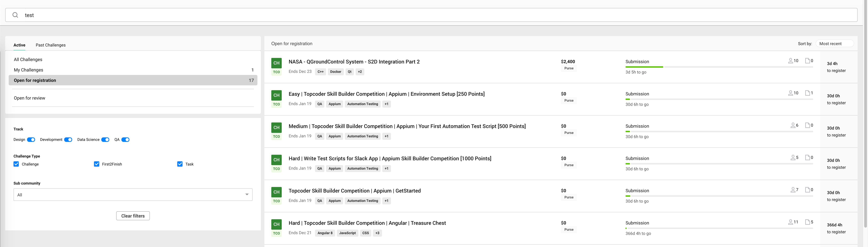
Task: Click the TCO tag on Angular Treasure Chest row
Action: coord(276,233)
